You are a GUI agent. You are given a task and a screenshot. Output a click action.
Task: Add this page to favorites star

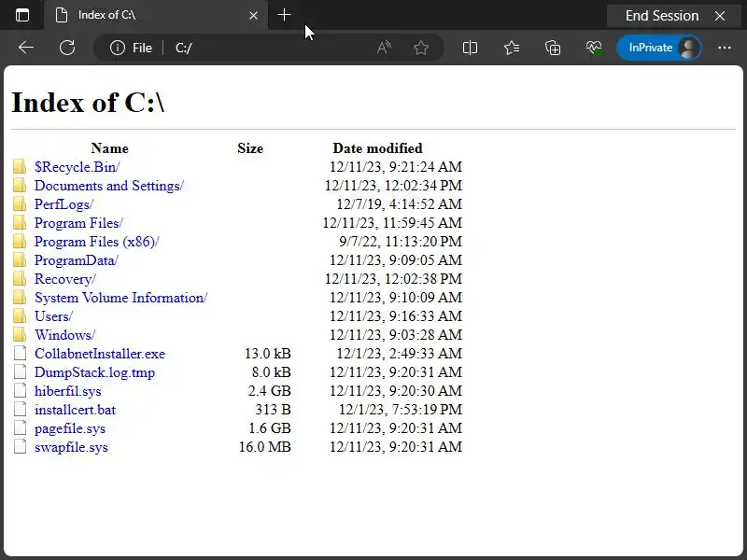click(421, 48)
